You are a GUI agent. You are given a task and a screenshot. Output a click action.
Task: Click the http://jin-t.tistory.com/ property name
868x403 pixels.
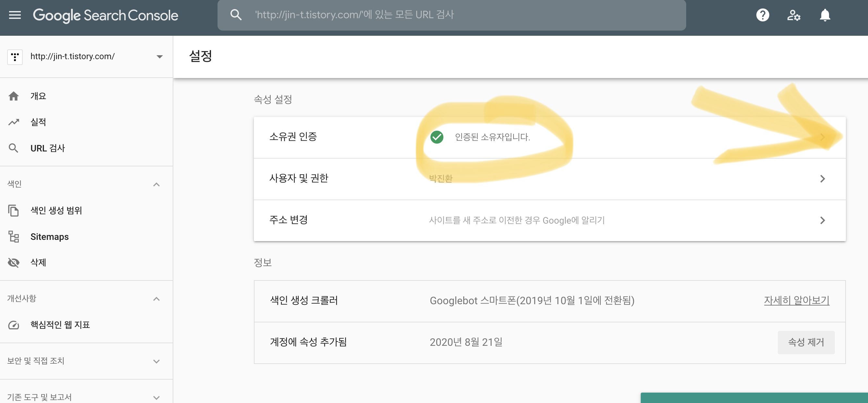(72, 56)
